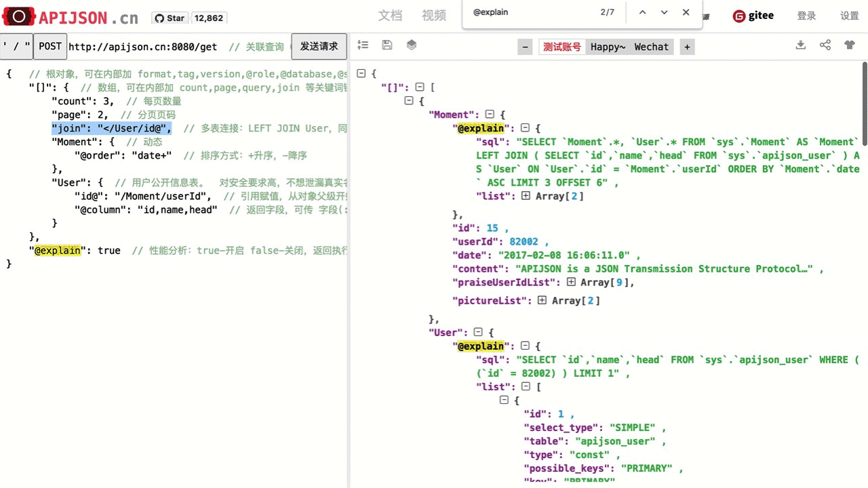Toggle the POST request method button
Screen dimensions: 868x488
click(50, 47)
